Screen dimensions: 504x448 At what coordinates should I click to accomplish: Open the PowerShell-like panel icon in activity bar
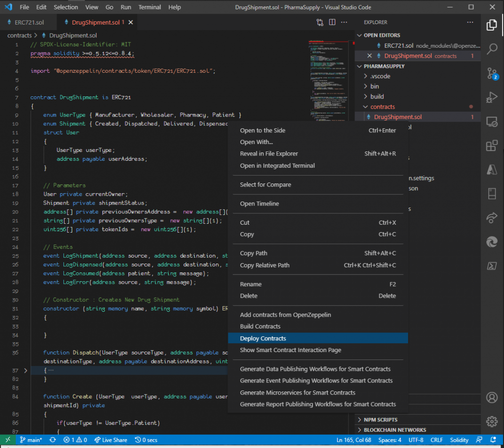(x=492, y=266)
